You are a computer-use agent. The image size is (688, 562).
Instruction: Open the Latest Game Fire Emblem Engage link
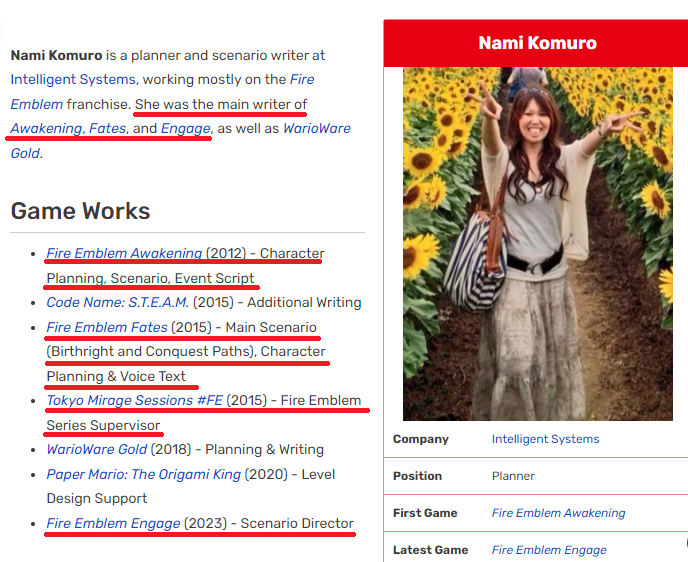click(x=549, y=550)
